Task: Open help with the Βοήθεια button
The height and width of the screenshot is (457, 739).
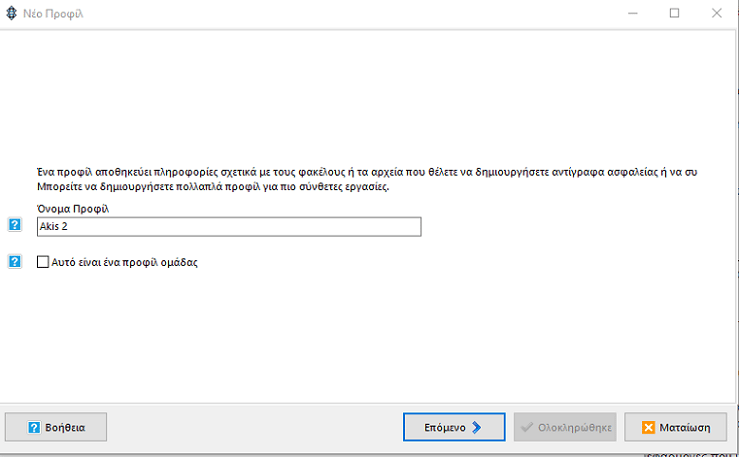Action: [x=56, y=427]
